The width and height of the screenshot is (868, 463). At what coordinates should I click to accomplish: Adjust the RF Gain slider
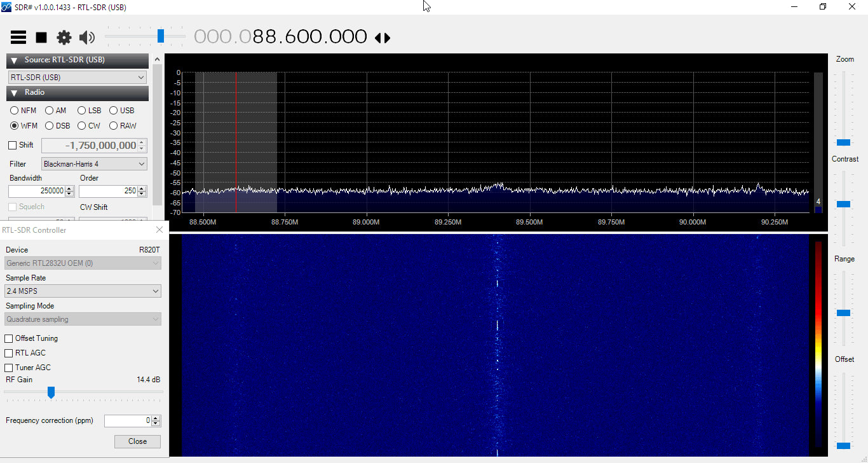(x=51, y=392)
